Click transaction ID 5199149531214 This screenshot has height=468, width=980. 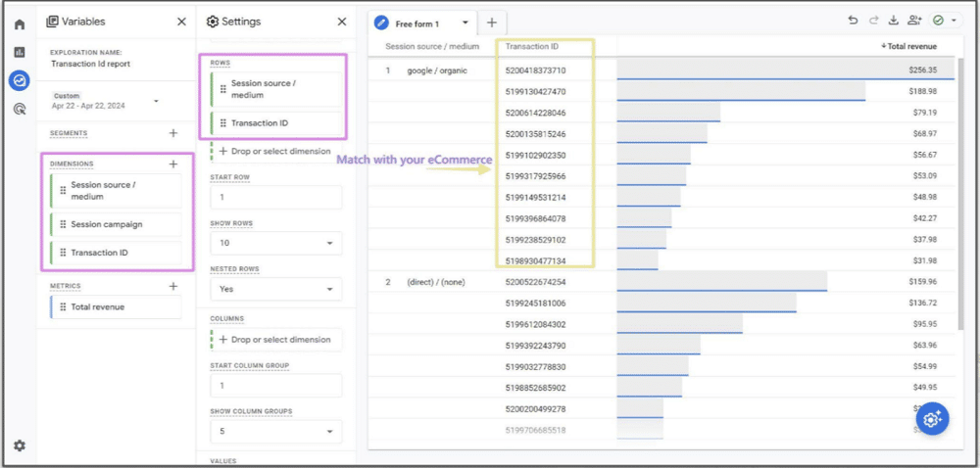pos(536,198)
